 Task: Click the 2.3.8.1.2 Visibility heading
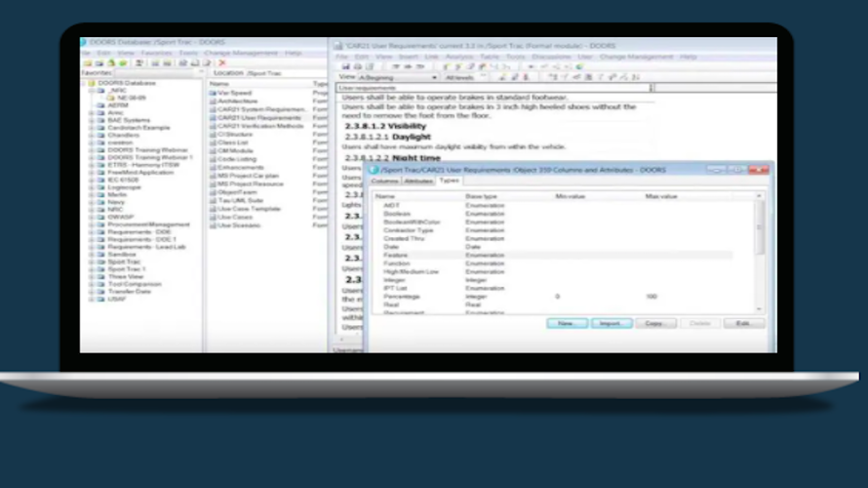point(386,126)
